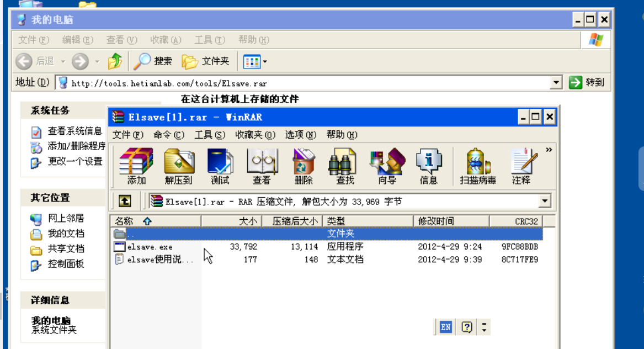Click the 注释 (Comment) toolbar icon
The height and width of the screenshot is (349, 644).
521,166
